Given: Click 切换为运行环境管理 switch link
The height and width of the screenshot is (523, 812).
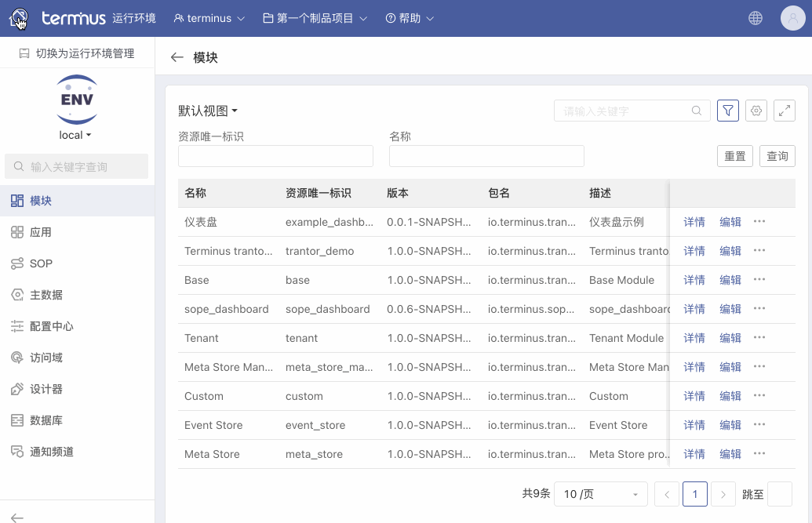Looking at the screenshot, I should pyautogui.click(x=77, y=53).
